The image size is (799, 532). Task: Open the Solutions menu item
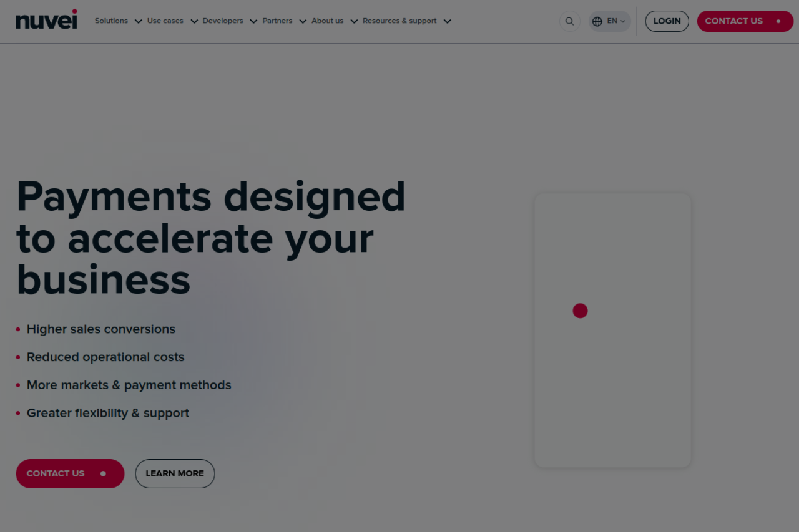pos(111,21)
